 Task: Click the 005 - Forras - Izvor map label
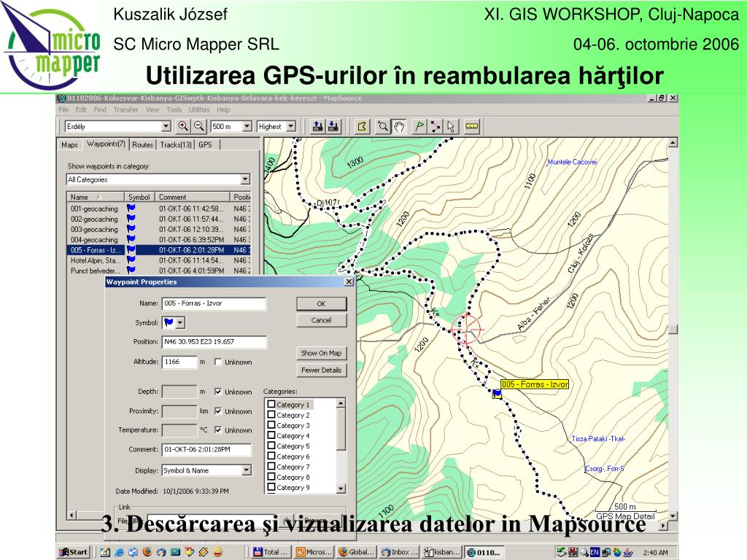click(x=535, y=384)
